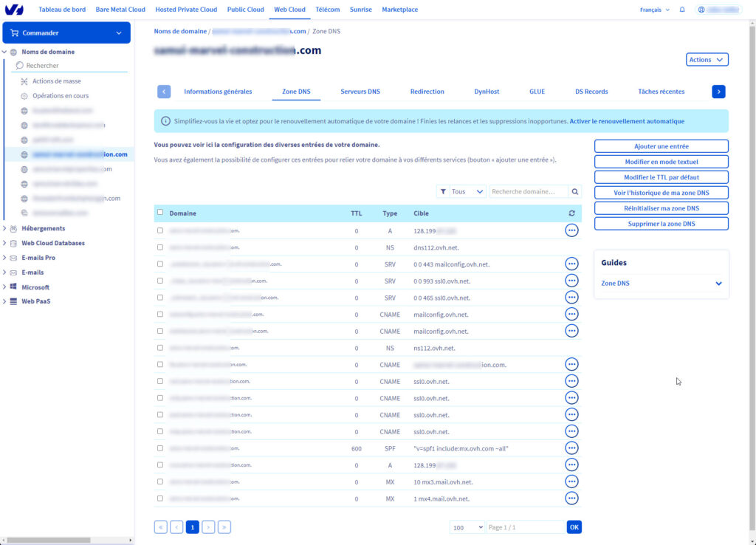
Task: Open Bare Metal Cloud in top menu
Action: tap(120, 9)
